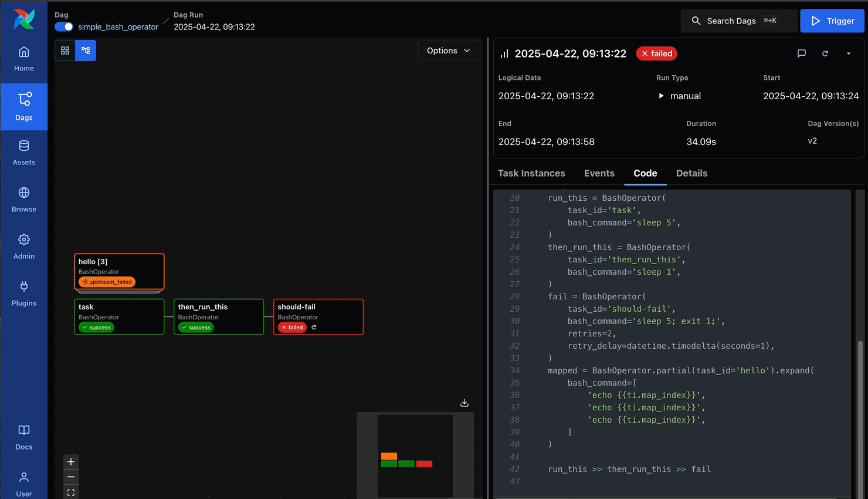Open the simple_bash_operator Dag link
Screen dimensions: 868x499
point(118,27)
